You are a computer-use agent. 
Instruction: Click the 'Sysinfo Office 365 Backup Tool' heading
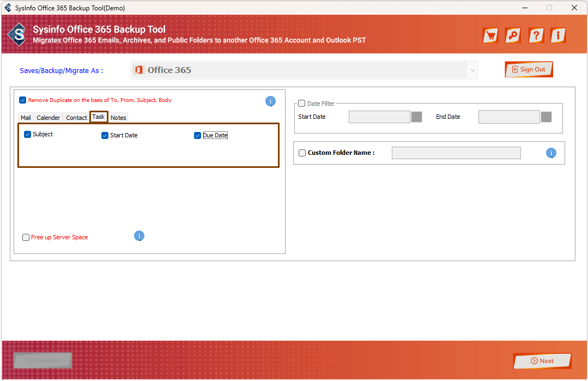[x=99, y=29]
